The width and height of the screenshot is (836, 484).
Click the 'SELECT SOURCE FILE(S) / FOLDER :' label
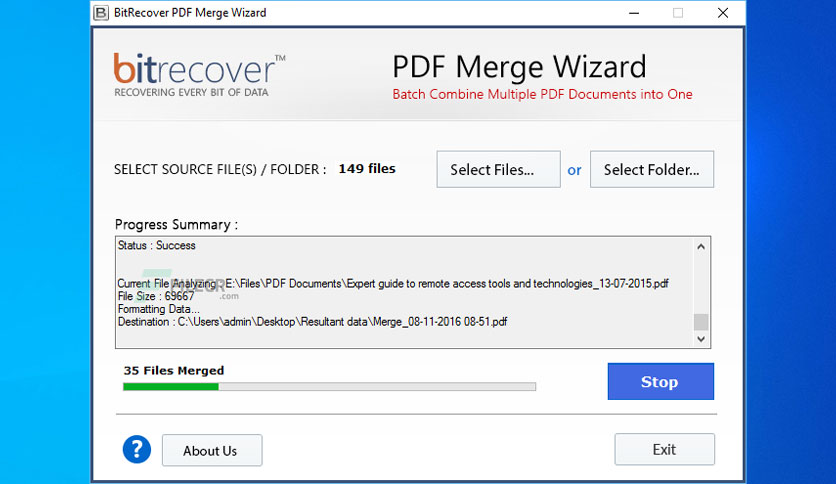(220, 170)
